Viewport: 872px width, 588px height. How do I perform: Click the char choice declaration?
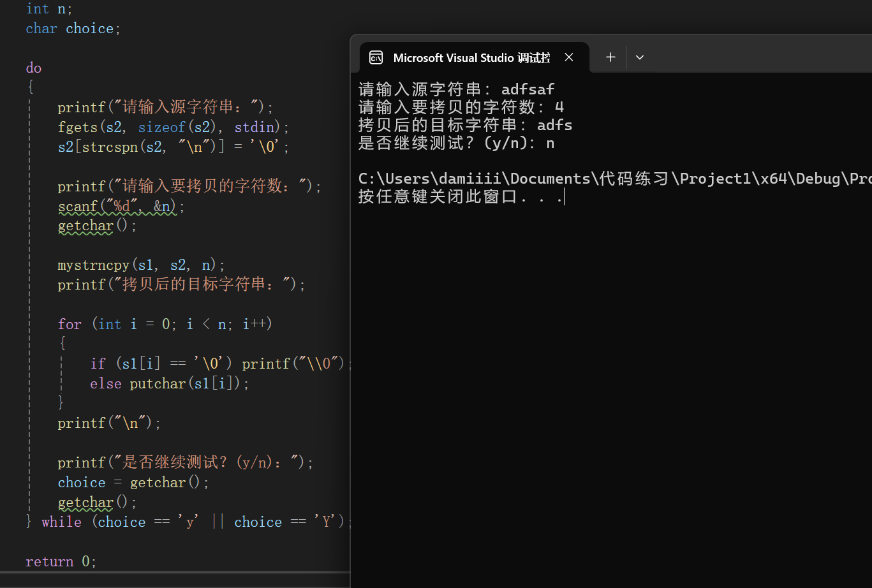pos(73,28)
